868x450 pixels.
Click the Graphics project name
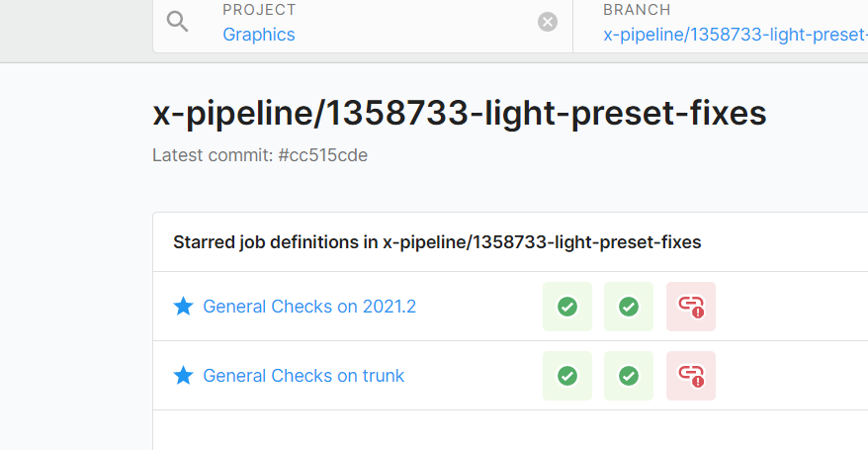pos(258,35)
